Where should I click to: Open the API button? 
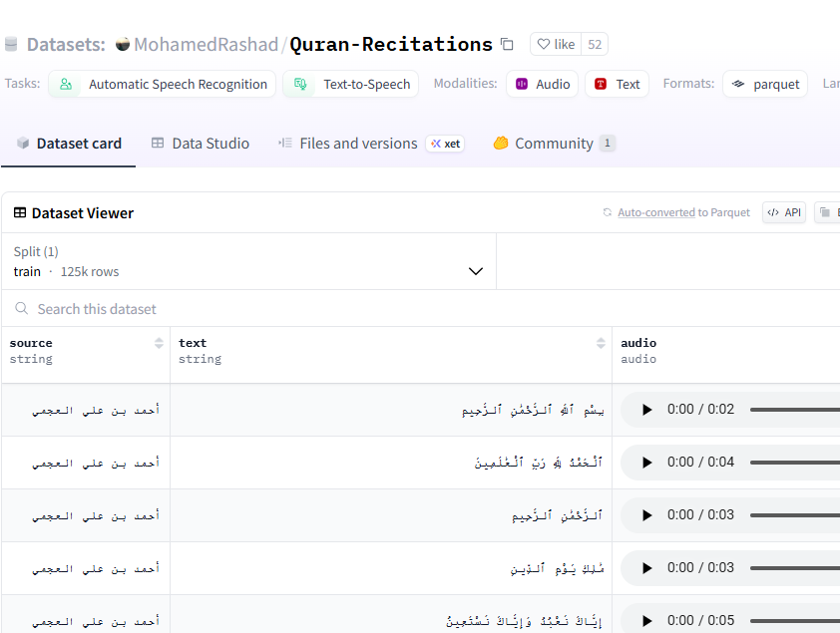pos(784,212)
